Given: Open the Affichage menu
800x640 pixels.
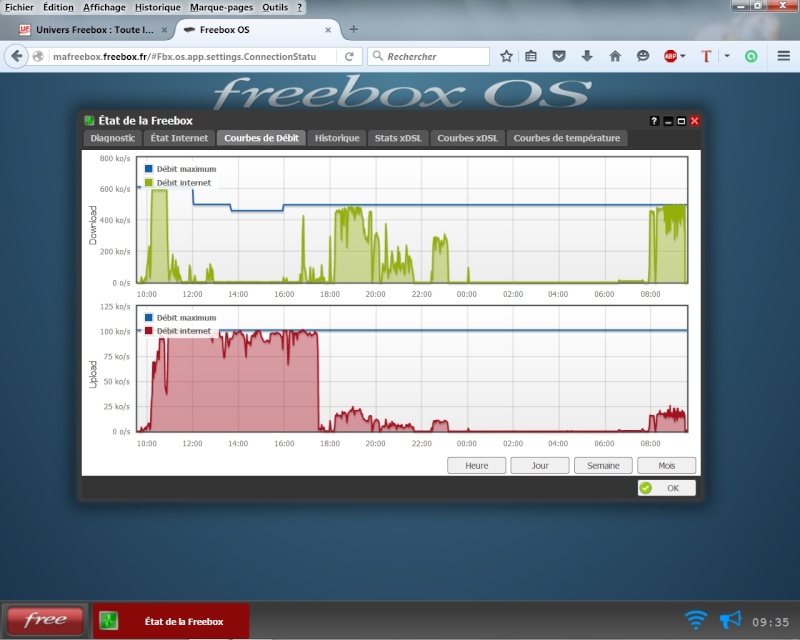Looking at the screenshot, I should tap(104, 7).
